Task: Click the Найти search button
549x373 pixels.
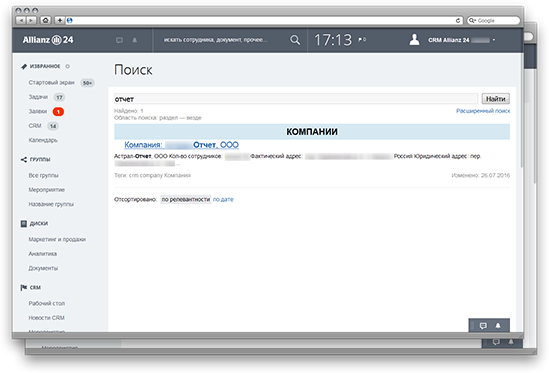Action: [x=495, y=99]
